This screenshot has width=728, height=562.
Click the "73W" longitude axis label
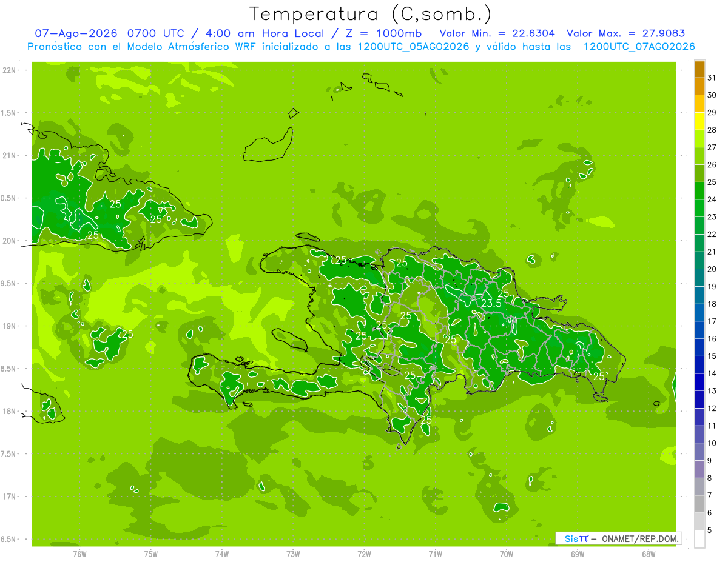[x=293, y=554]
